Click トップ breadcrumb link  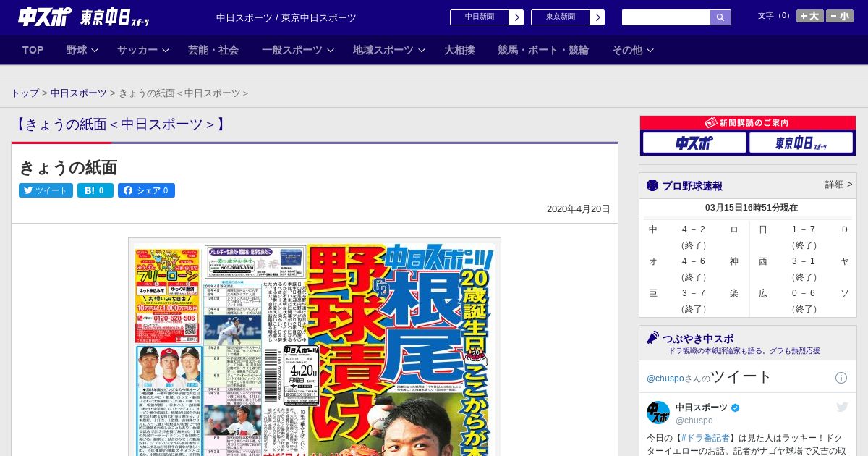pyautogui.click(x=25, y=93)
